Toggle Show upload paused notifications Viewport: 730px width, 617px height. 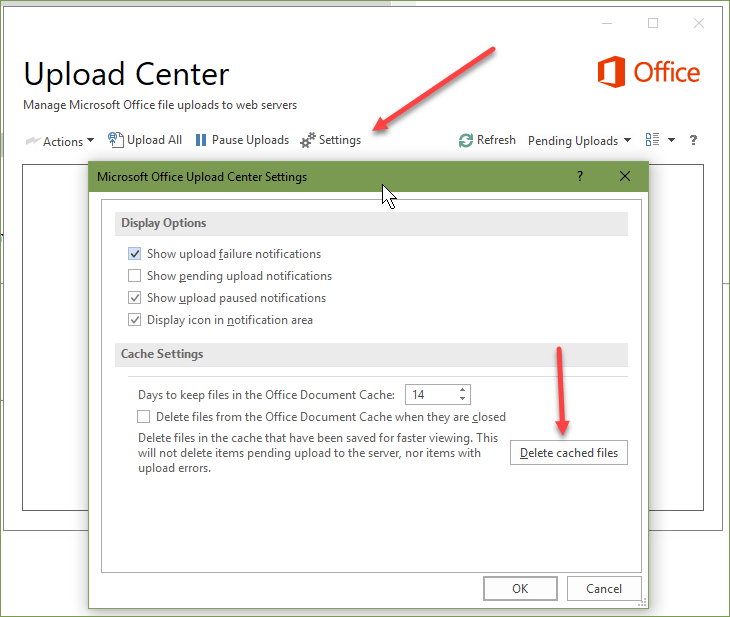point(135,298)
